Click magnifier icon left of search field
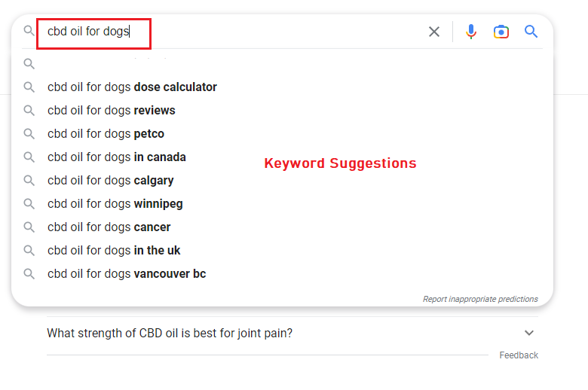 (29, 30)
